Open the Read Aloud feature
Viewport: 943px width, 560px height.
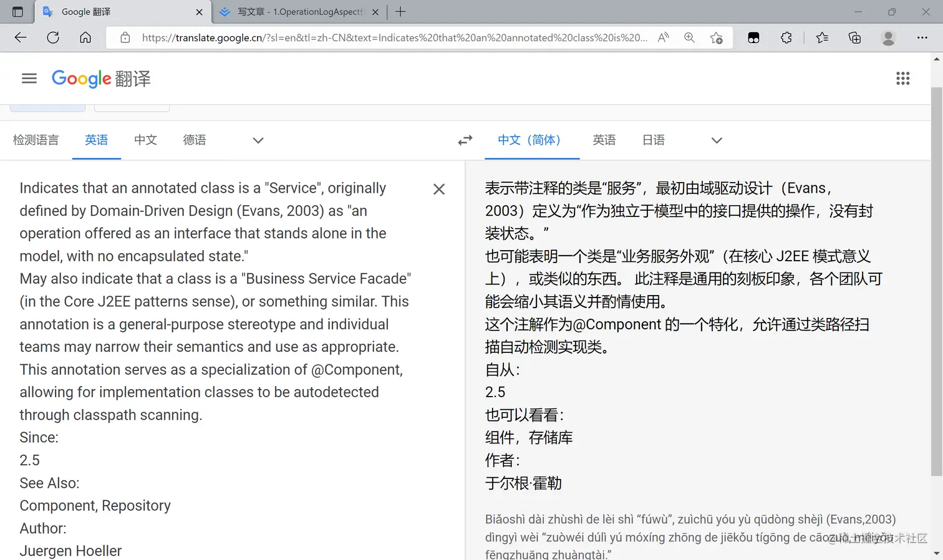point(664,37)
